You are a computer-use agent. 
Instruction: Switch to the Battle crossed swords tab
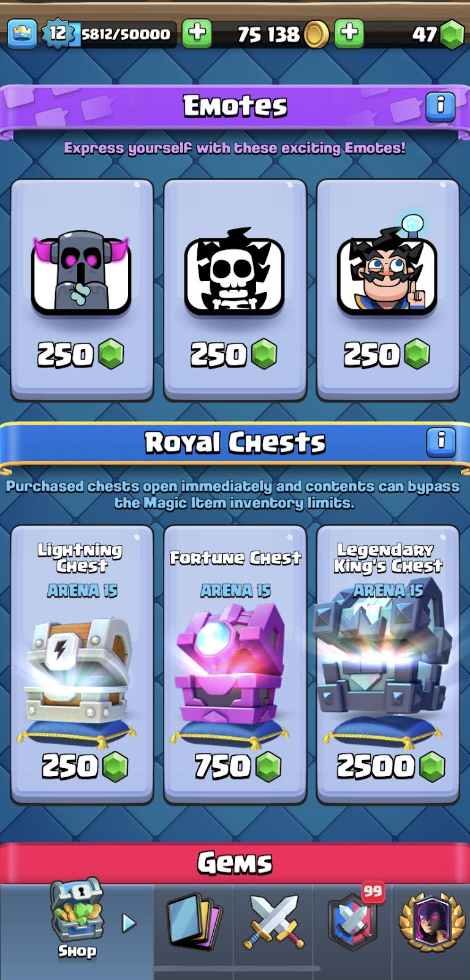tap(273, 922)
